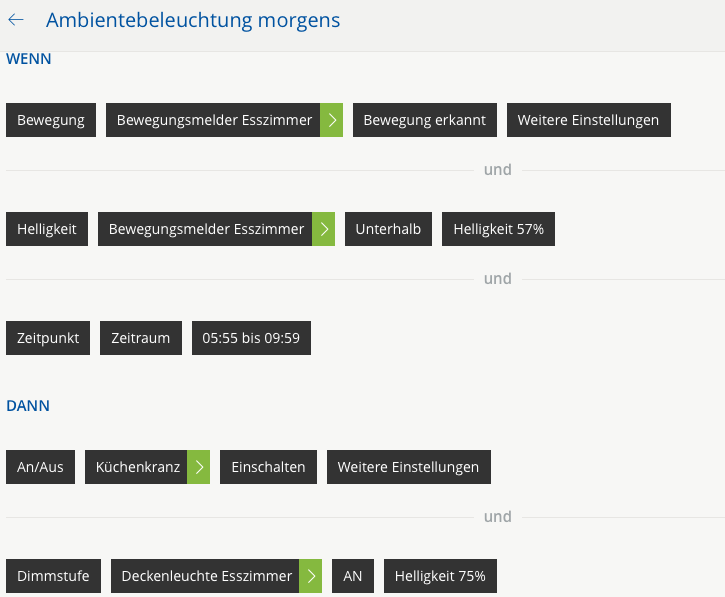
Task: Open green arrow beside Deckenleuchte Esszimmer
Action: (312, 576)
